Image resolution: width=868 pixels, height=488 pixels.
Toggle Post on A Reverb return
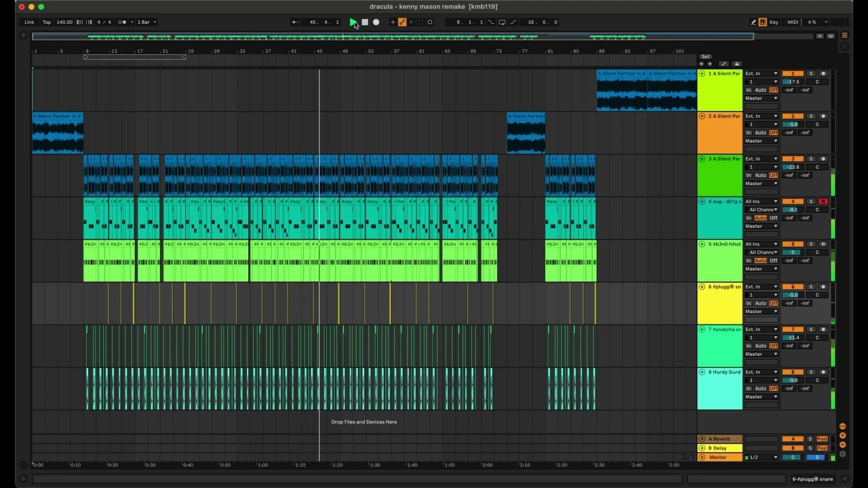pos(823,439)
